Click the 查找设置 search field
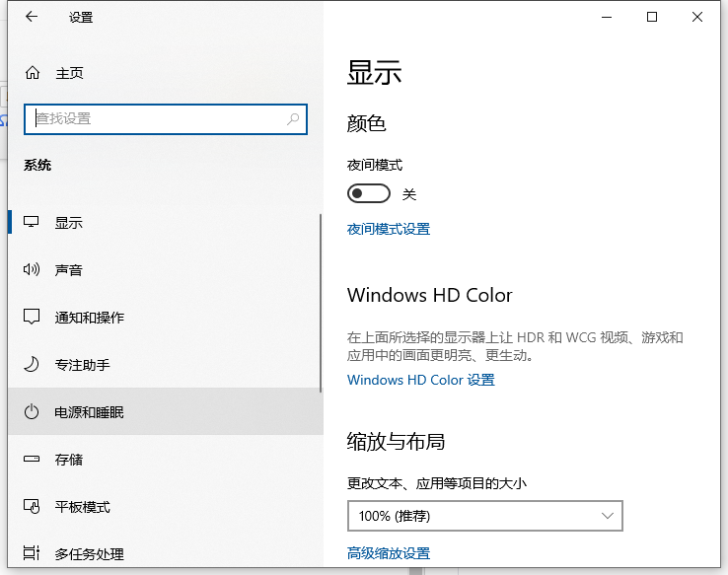The width and height of the screenshot is (728, 575). point(158,119)
